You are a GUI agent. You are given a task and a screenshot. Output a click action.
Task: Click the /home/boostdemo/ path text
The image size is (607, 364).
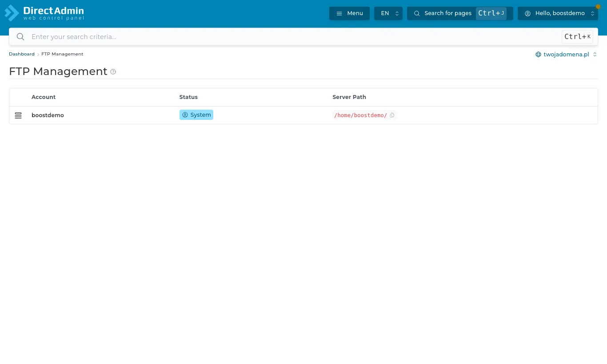point(360,115)
